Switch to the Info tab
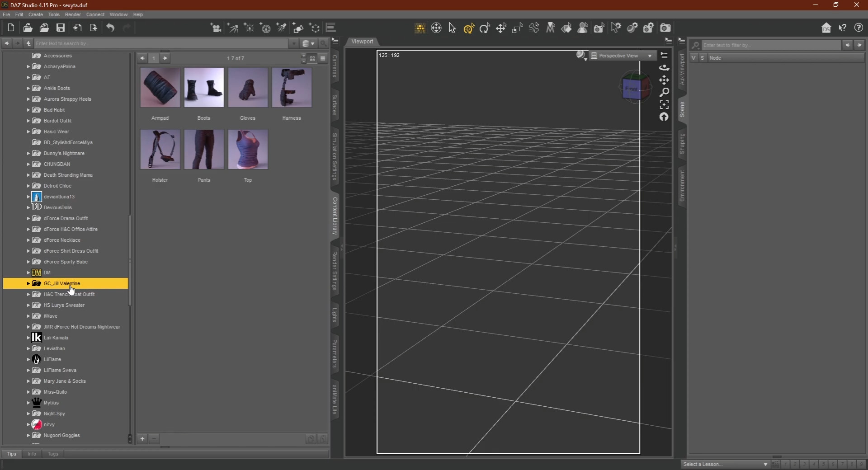This screenshot has height=470, width=868. (32, 454)
